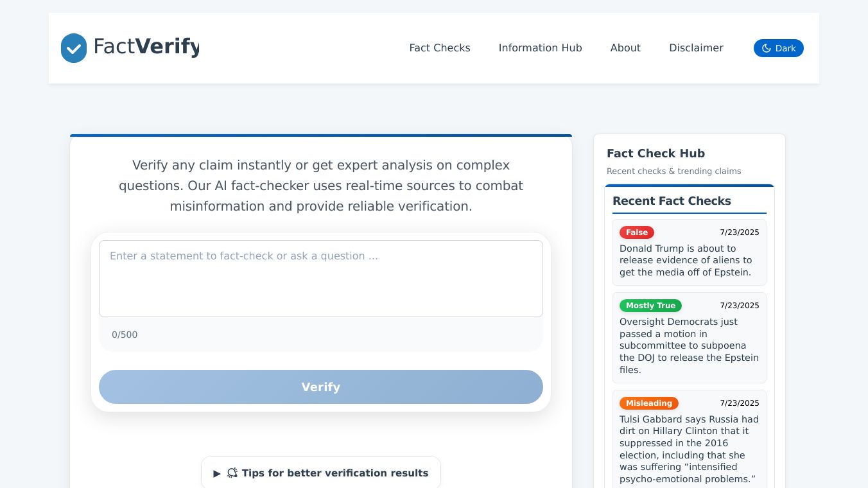Click the red False verdict badge

pyautogui.click(x=636, y=232)
